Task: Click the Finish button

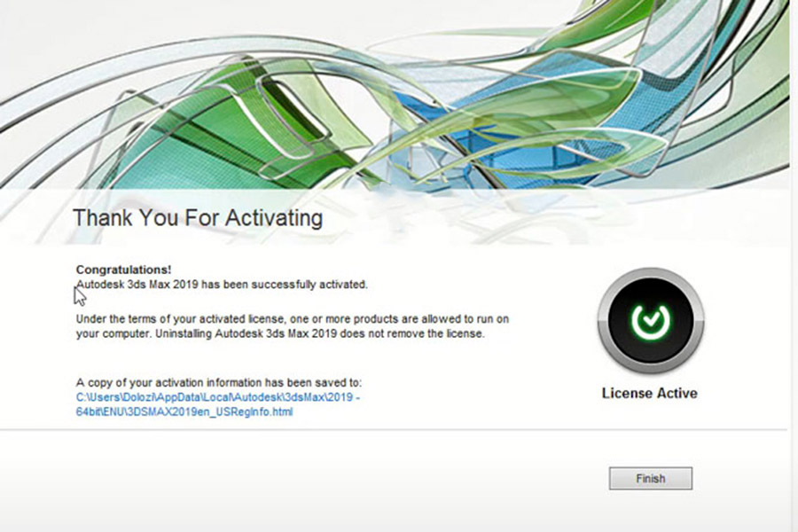Action: click(651, 479)
